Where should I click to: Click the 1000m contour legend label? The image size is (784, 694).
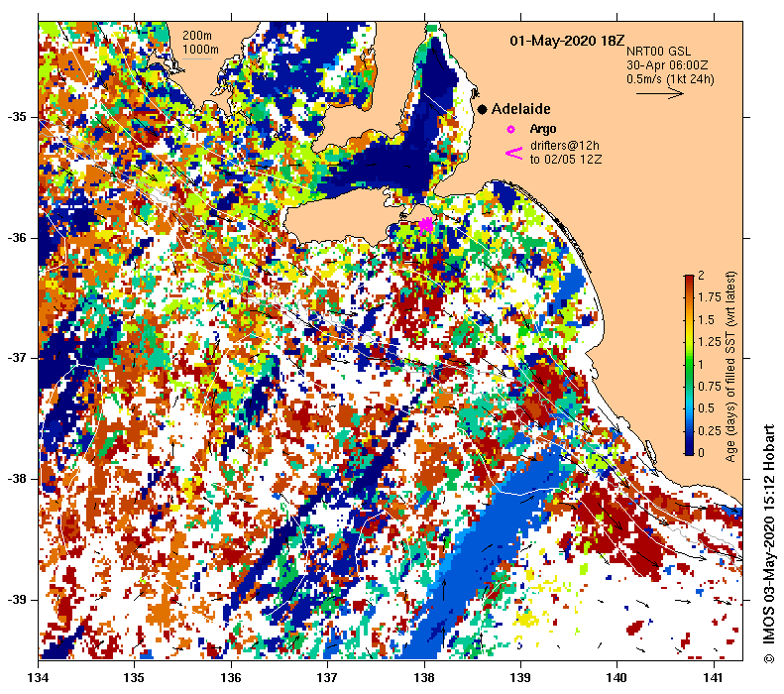[200, 49]
